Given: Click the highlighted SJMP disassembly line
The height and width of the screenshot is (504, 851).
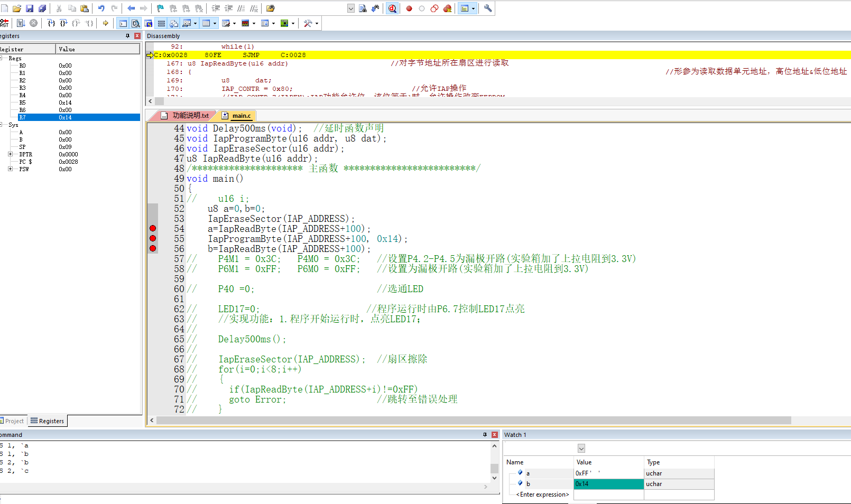Looking at the screenshot, I should (x=498, y=55).
